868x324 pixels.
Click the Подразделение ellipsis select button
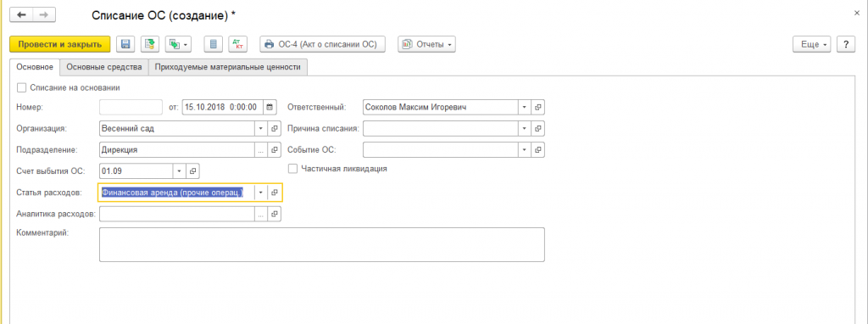tap(261, 150)
